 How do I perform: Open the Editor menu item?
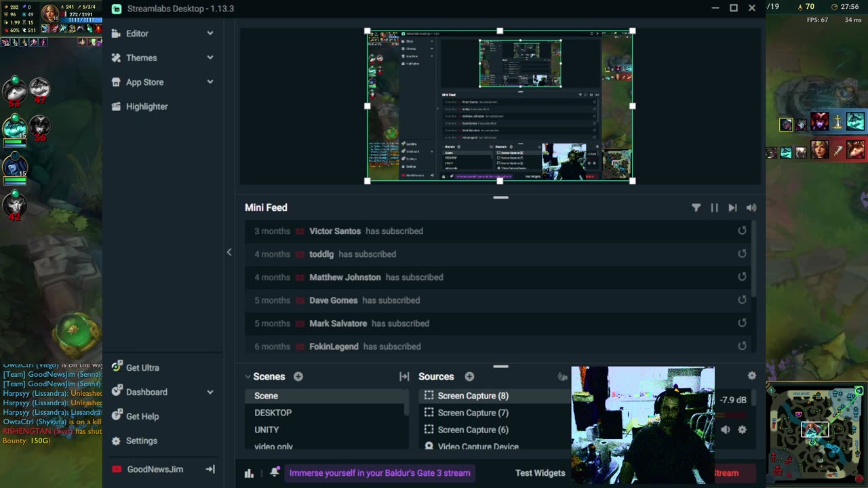[137, 33]
